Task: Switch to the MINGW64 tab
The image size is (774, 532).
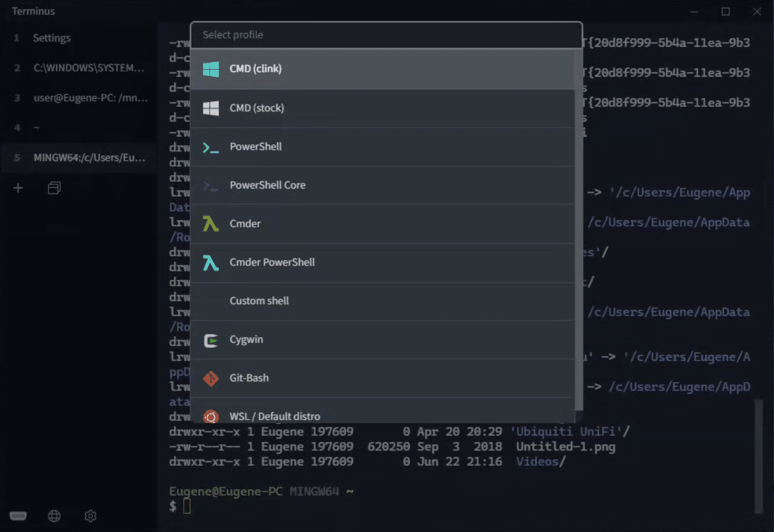Action: [90, 157]
